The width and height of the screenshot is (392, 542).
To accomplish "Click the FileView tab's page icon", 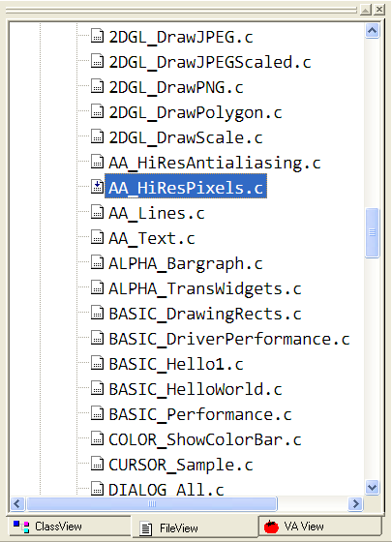I will [x=146, y=528].
